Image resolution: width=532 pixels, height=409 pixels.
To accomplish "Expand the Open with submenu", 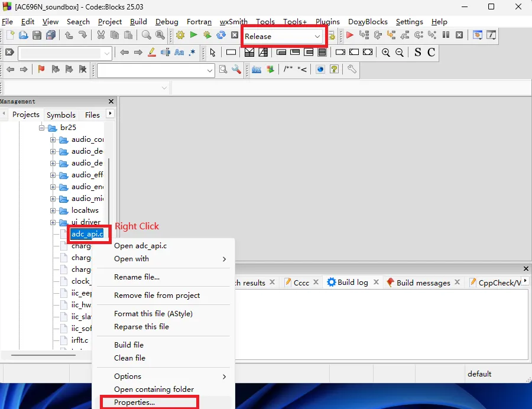I will pyautogui.click(x=164, y=259).
